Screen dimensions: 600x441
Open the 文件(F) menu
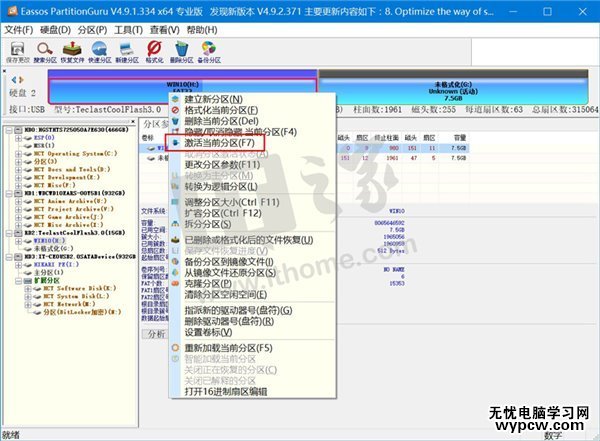click(19, 30)
